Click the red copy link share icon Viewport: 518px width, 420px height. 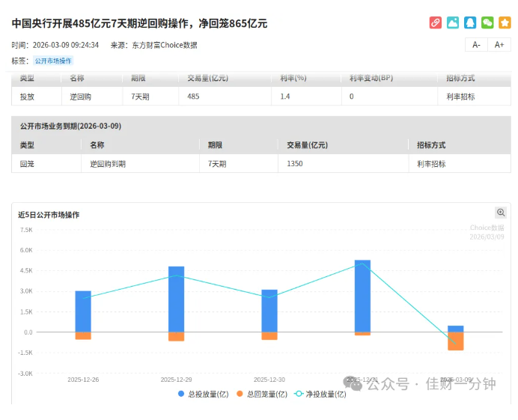pyautogui.click(x=436, y=22)
